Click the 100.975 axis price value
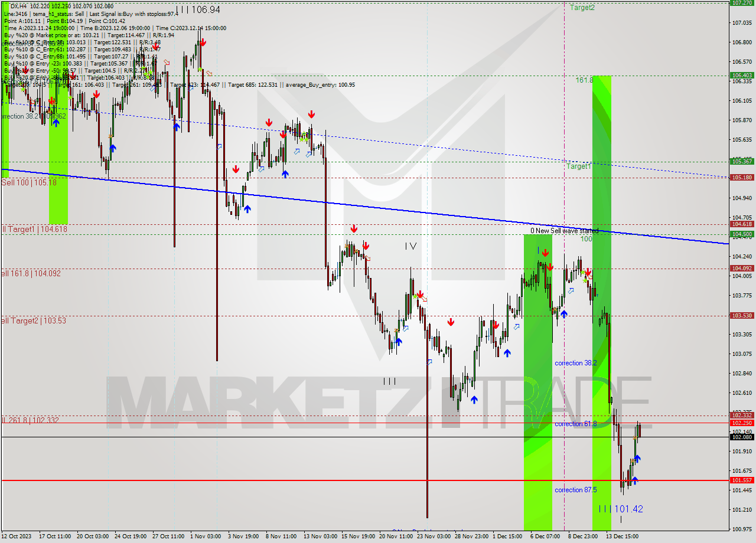The width and height of the screenshot is (756, 543). 742,529
